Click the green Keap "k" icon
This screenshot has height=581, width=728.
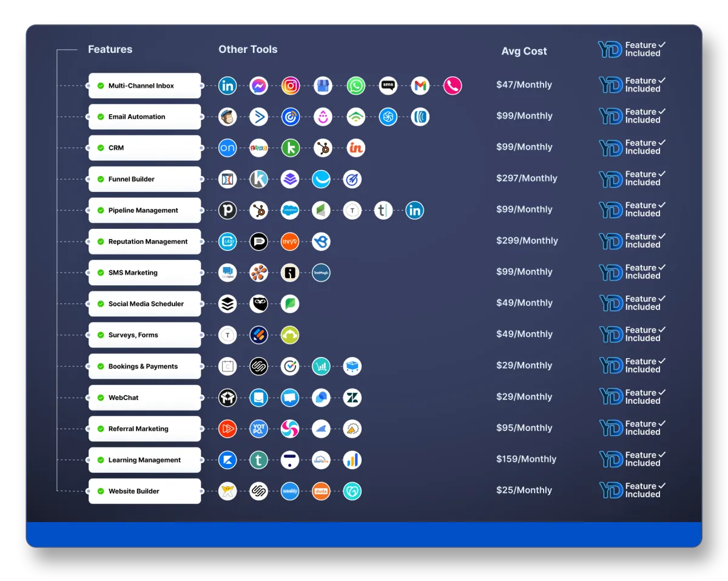[291, 148]
